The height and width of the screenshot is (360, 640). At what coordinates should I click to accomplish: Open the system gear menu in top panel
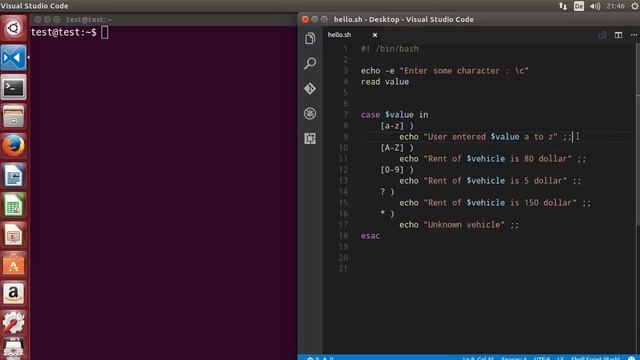[635, 6]
